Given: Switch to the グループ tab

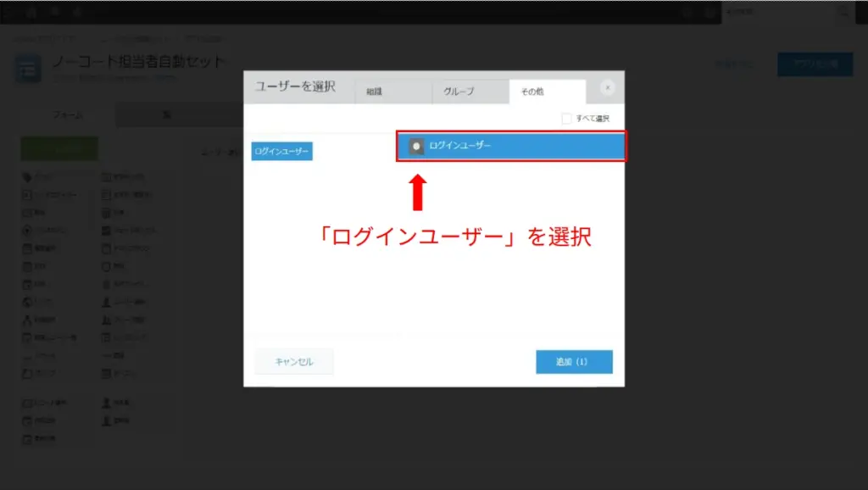Looking at the screenshot, I should pos(458,92).
